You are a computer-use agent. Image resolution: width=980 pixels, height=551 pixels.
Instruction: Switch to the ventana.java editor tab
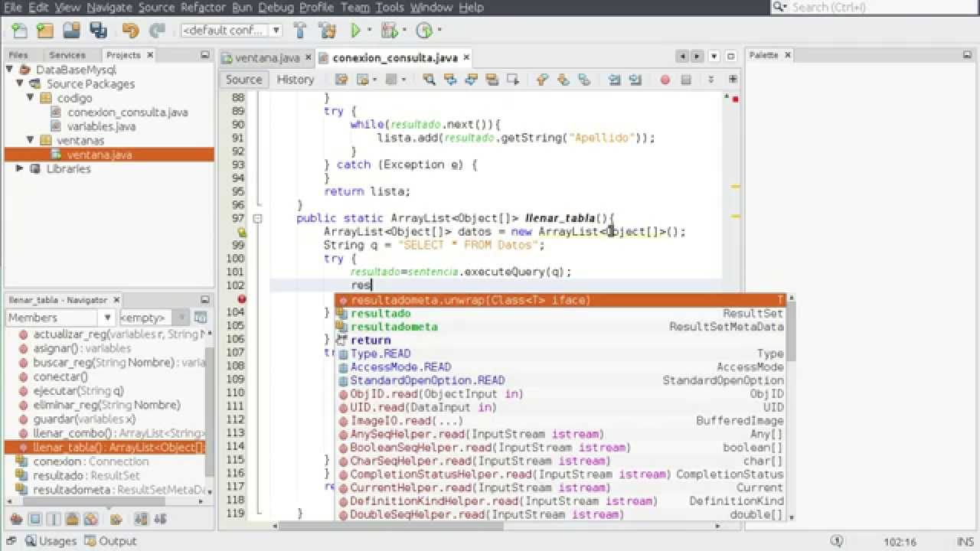tap(267, 57)
